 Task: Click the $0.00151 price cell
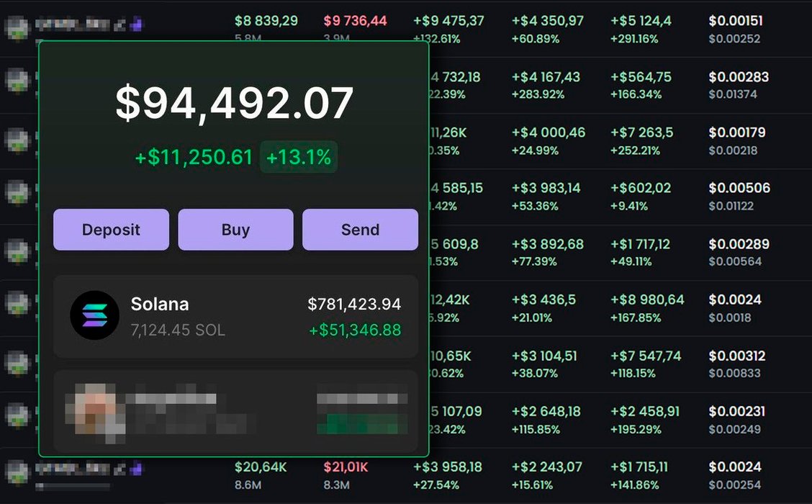(x=735, y=21)
